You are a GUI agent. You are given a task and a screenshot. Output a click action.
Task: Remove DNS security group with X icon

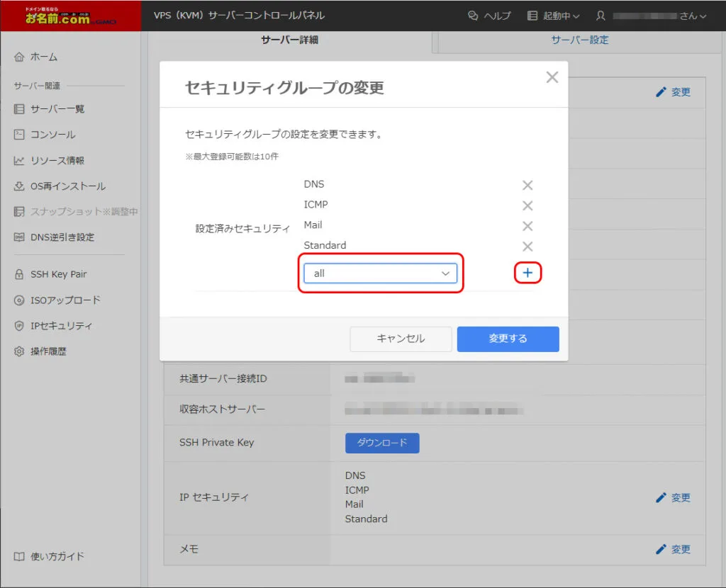pos(527,186)
